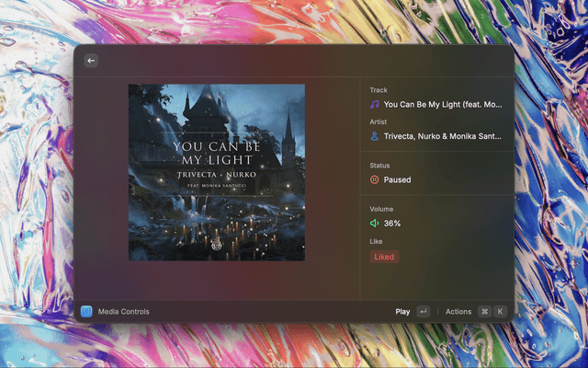Click the return key icon beside Play
Screen dimensions: 588x368
423,311
